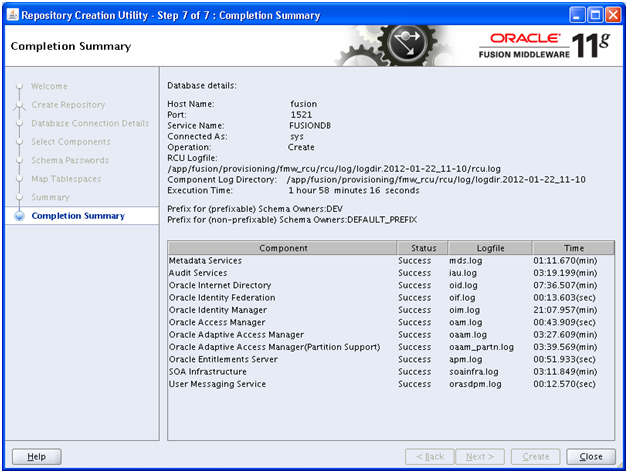Select the SOA Infrastructure row
Screen dimensions: 628x473
point(391,372)
